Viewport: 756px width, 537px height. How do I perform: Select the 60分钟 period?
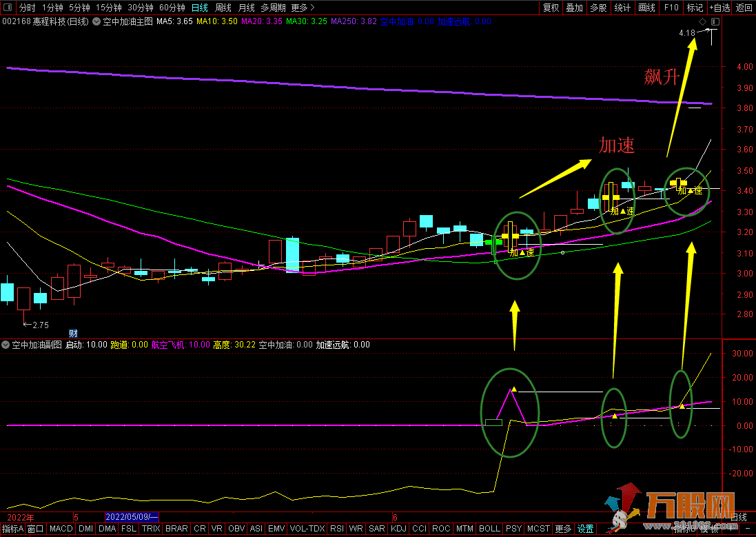click(x=172, y=8)
